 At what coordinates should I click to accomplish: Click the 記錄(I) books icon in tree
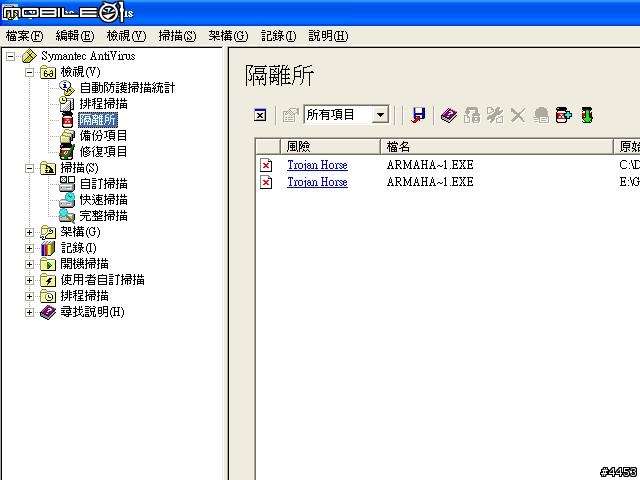click(48, 248)
